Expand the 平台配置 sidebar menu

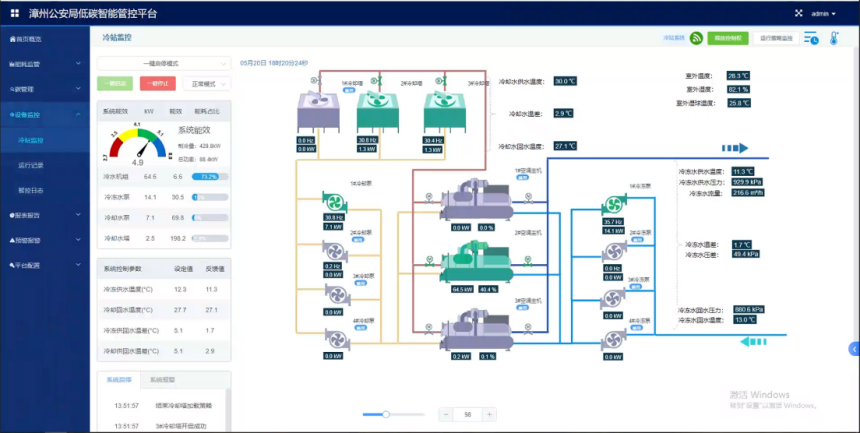pos(45,266)
